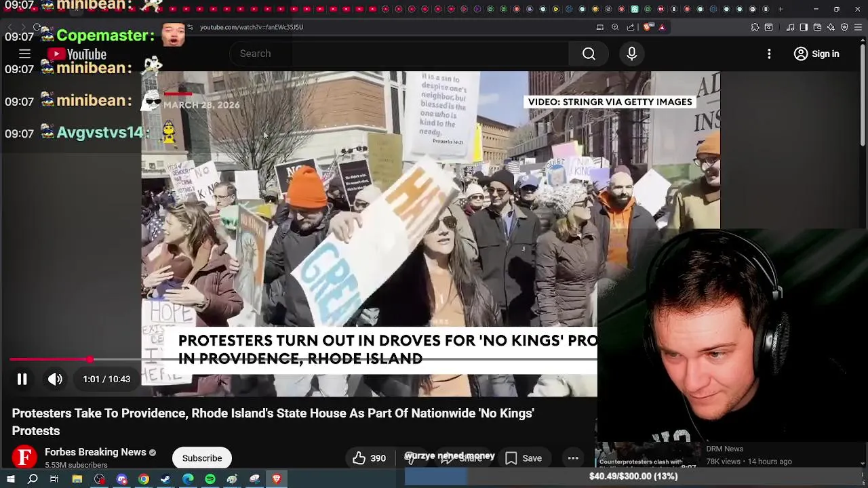Click the install/cast screen icon in address bar
Screen dimensions: 868x488
coord(599,27)
